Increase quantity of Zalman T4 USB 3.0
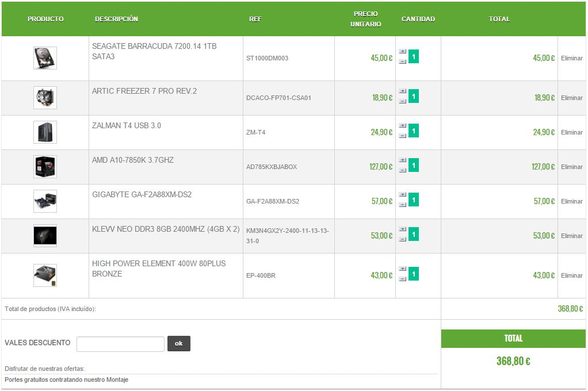588x391 pixels. (402, 125)
